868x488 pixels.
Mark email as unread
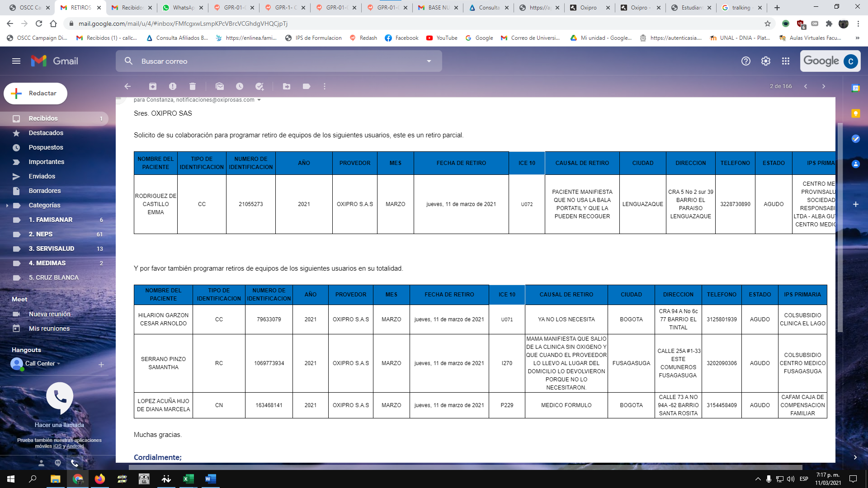(220, 86)
